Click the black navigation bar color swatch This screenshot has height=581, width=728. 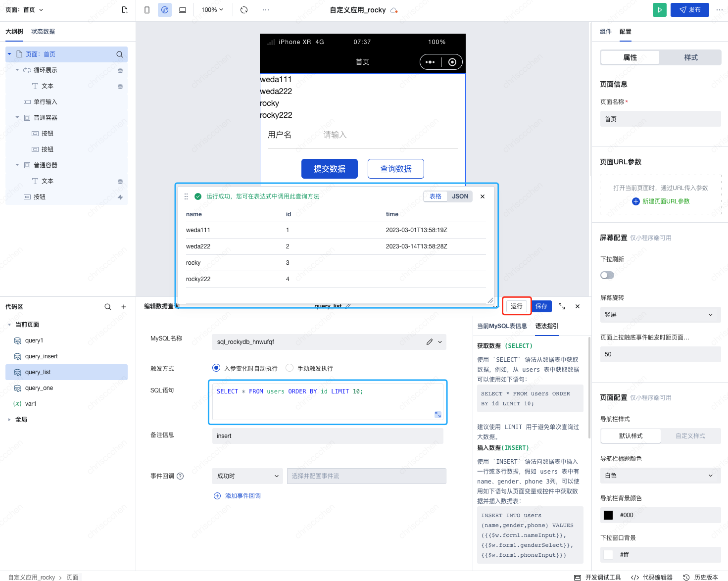coord(608,515)
